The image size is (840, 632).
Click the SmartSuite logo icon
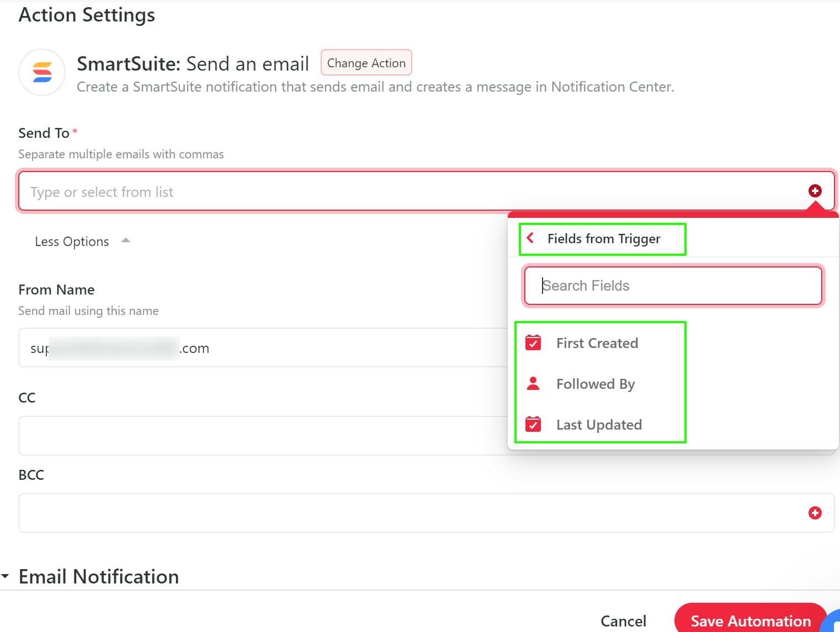tap(42, 72)
